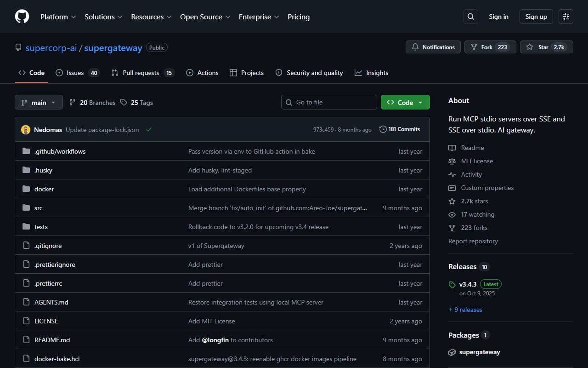This screenshot has width=588, height=368.
Task: Open the Readme link in About
Action: pos(466,148)
